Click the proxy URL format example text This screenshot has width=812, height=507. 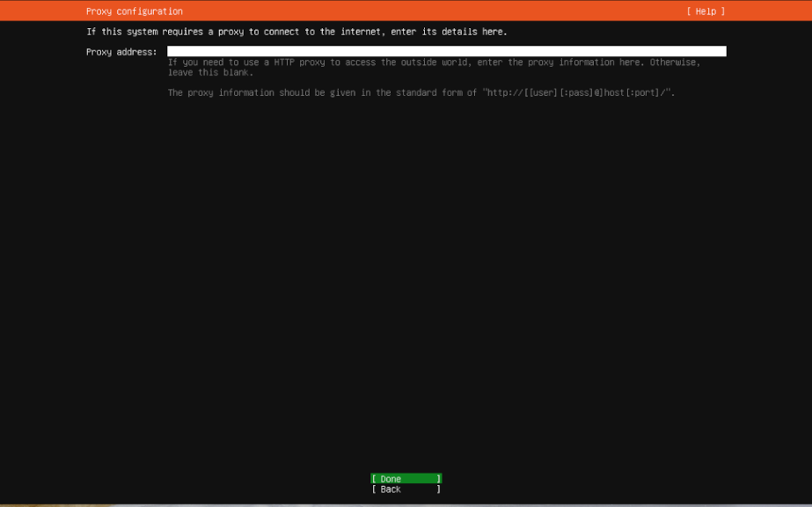(579, 92)
